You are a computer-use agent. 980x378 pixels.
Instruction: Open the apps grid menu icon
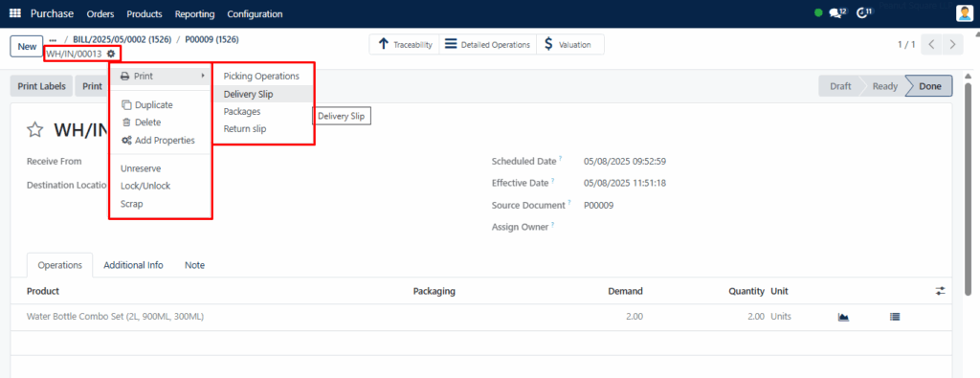coord(15,13)
